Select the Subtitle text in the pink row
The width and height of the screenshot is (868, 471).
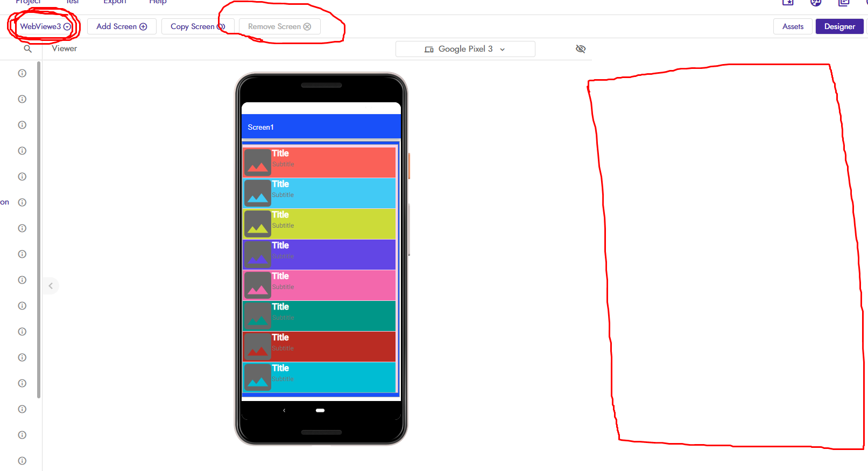point(283,287)
